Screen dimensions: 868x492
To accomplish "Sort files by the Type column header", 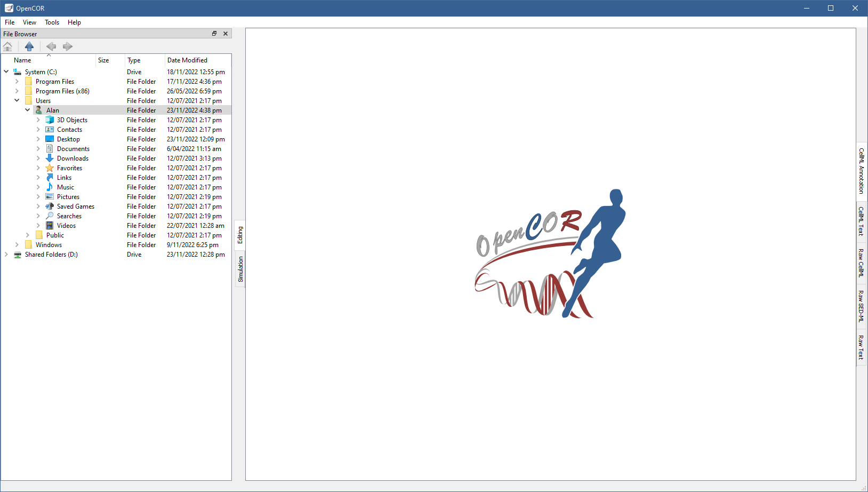I will click(x=134, y=60).
